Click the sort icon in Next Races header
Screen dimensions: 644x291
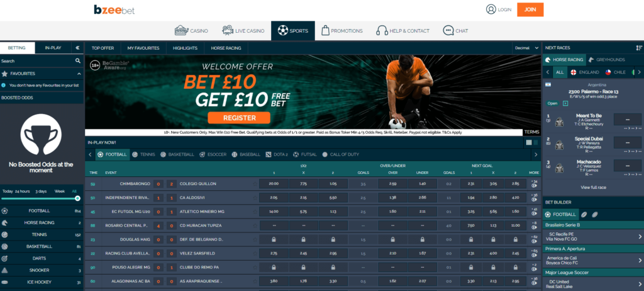point(639,48)
